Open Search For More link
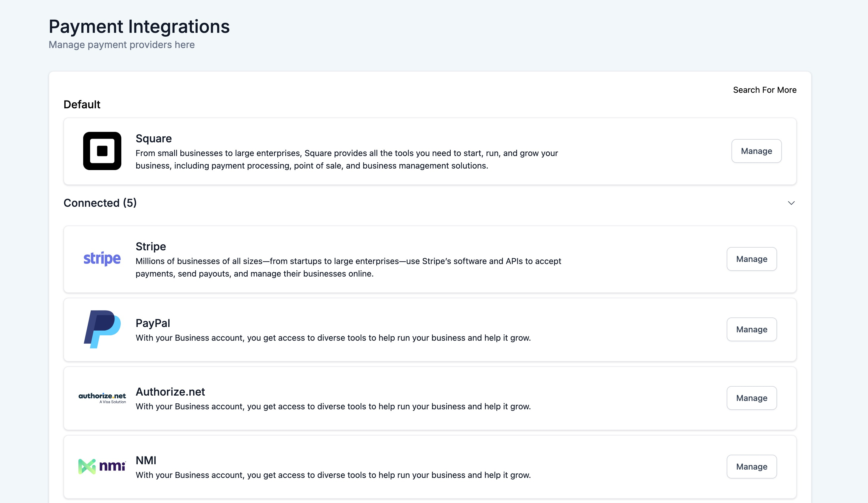 (x=764, y=90)
